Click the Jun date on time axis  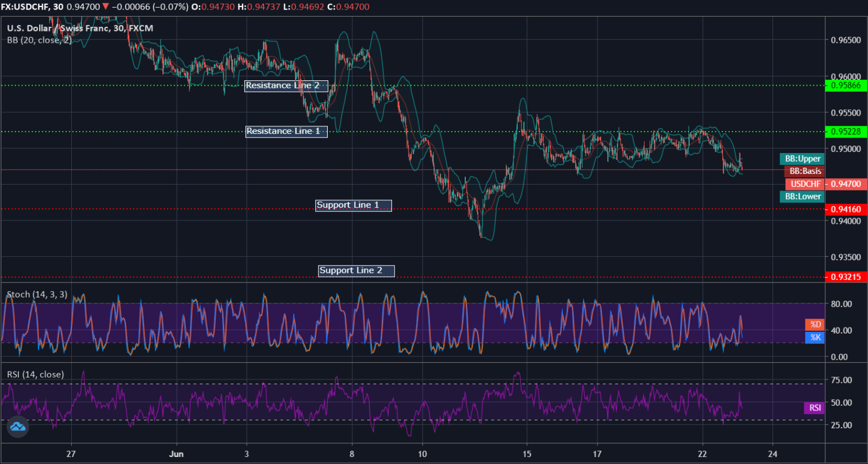[176, 454]
